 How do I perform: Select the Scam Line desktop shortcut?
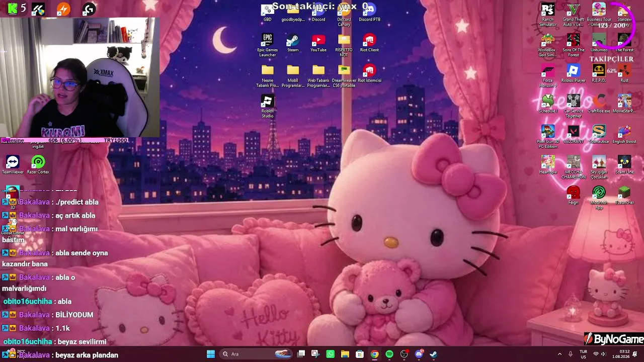(x=624, y=165)
